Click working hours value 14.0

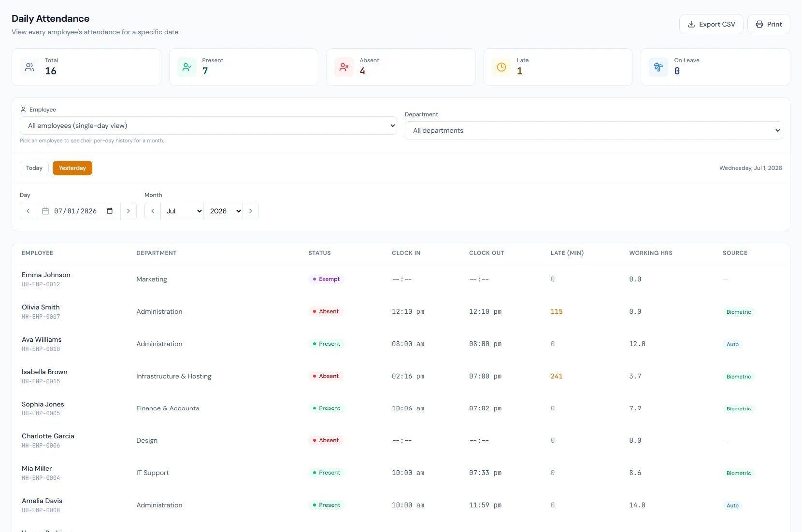tap(637, 505)
